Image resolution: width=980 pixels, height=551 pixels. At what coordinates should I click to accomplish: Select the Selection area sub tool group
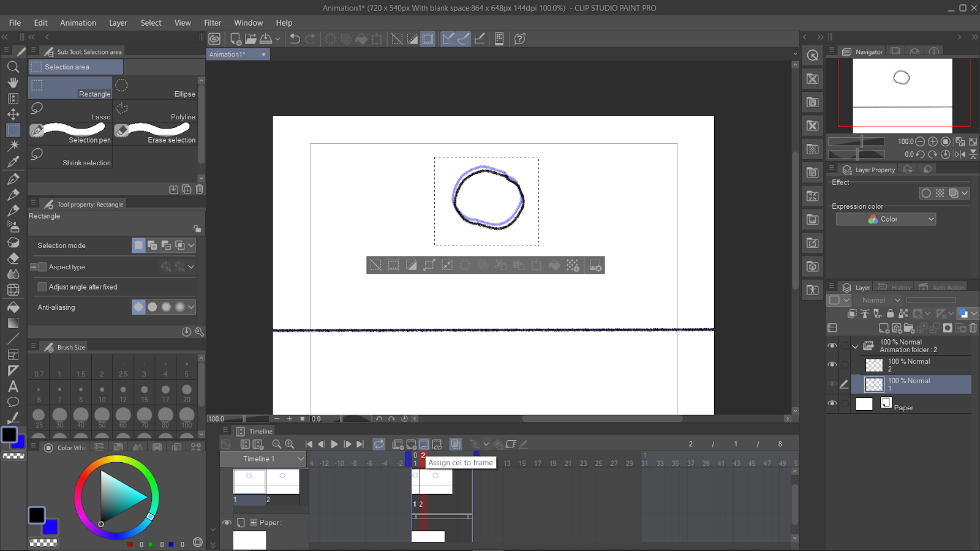coord(76,67)
